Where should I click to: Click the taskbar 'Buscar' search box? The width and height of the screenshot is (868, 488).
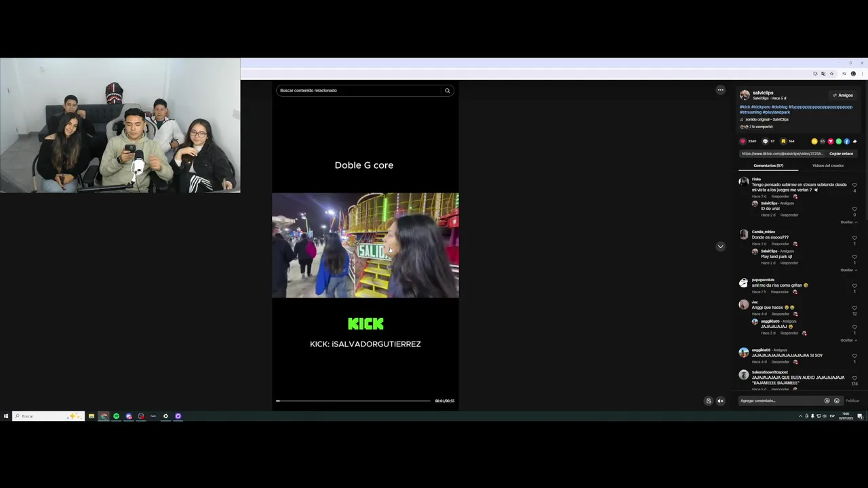(47, 416)
